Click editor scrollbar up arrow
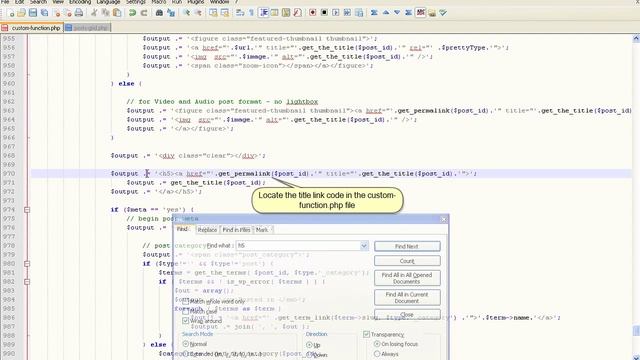640x360 pixels. pos(636,38)
